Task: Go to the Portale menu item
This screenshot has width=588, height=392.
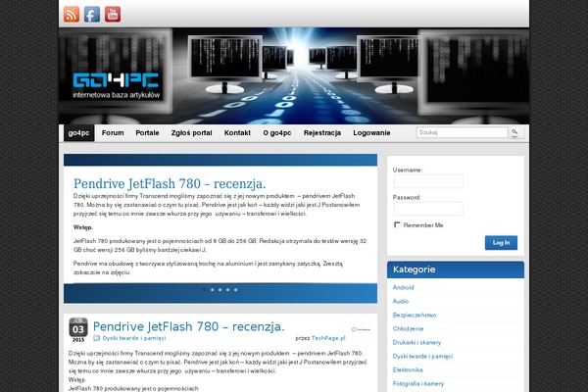Action: [148, 132]
